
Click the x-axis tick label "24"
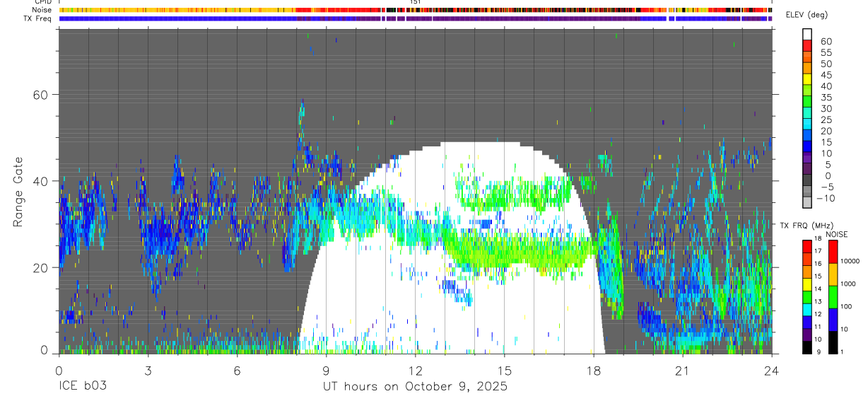[x=771, y=370]
